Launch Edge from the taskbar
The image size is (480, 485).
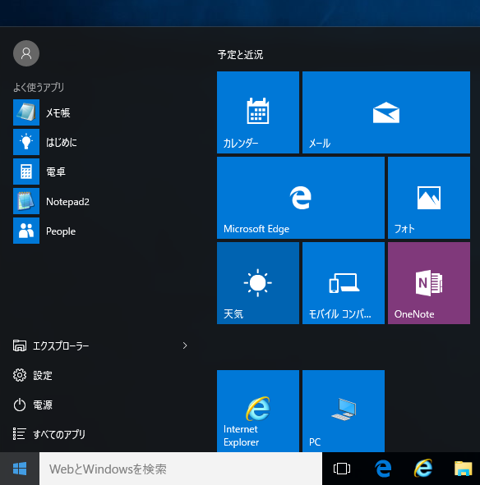click(x=383, y=469)
